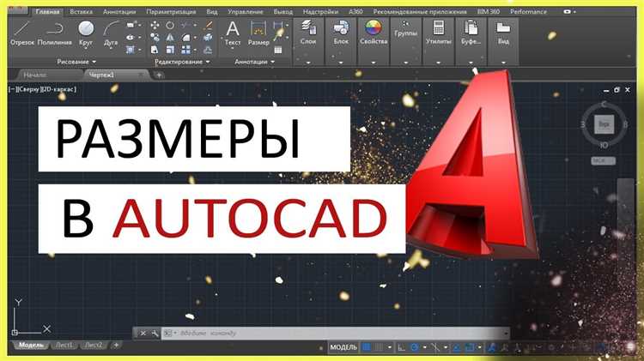The width and height of the screenshot is (644, 361).
Task: Click the Ellipse draw tool icon
Action: pos(131,38)
